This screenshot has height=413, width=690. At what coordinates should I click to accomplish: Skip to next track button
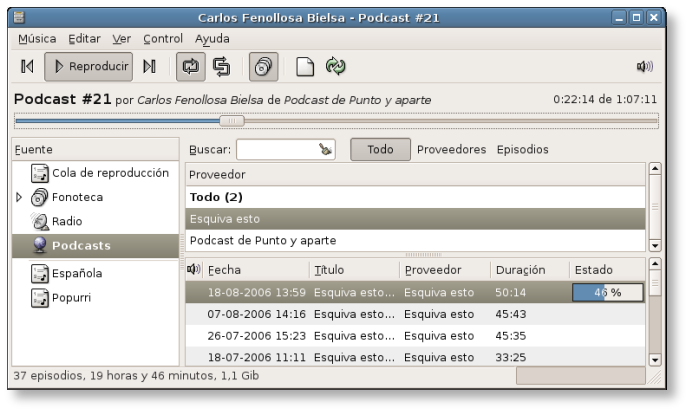(149, 67)
